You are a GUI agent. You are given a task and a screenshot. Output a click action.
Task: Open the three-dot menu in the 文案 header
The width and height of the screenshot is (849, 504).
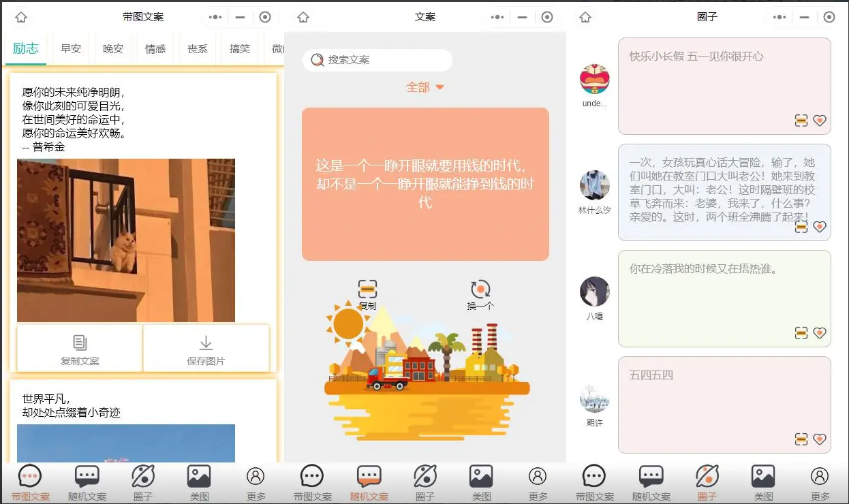click(x=497, y=17)
